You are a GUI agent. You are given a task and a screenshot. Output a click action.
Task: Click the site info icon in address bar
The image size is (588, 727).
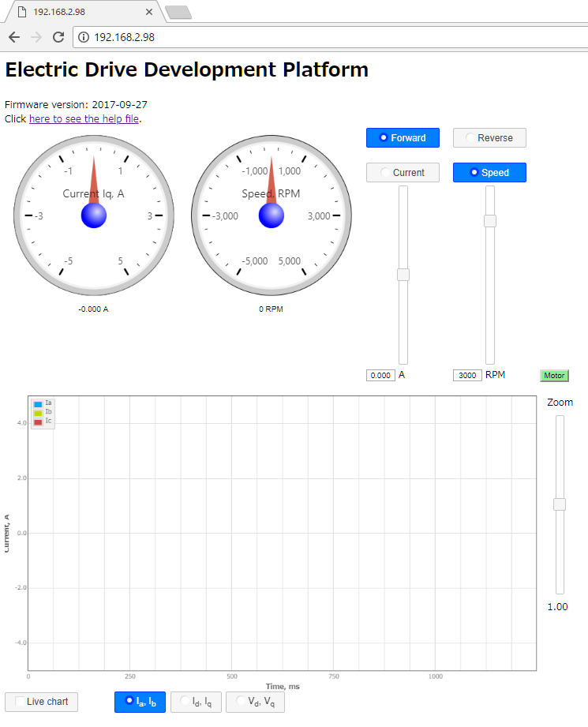point(84,37)
